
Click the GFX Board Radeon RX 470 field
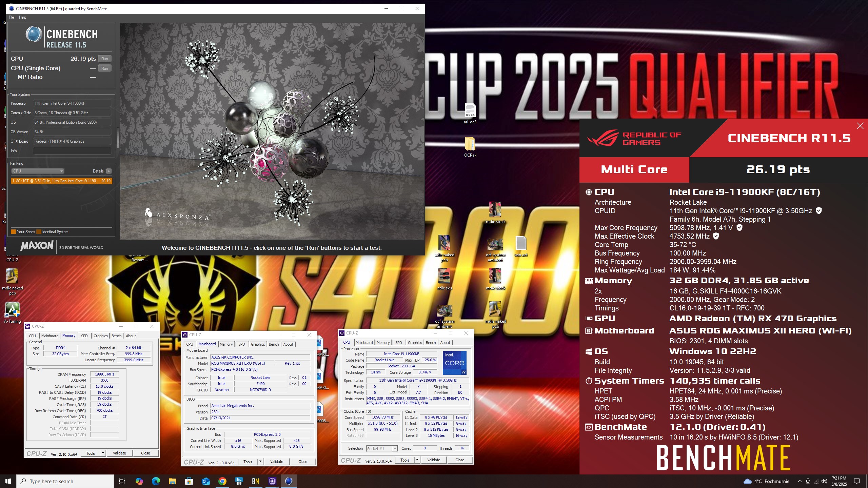[72, 141]
